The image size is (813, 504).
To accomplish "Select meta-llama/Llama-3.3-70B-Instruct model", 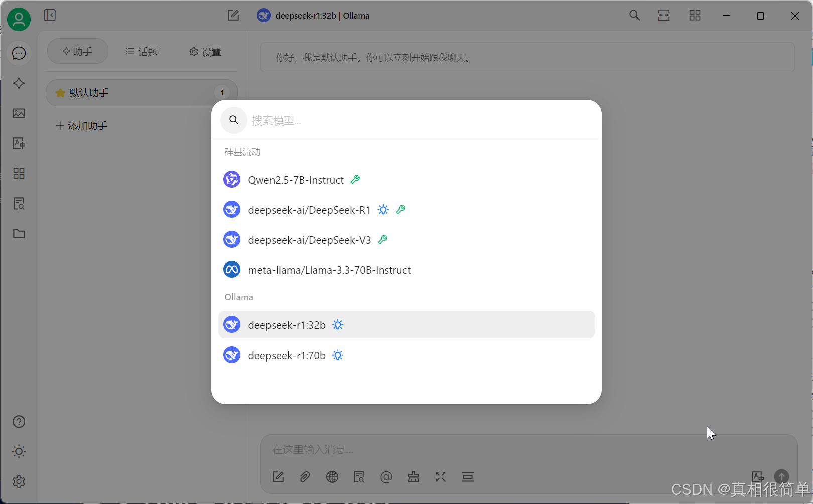I will tap(406, 270).
